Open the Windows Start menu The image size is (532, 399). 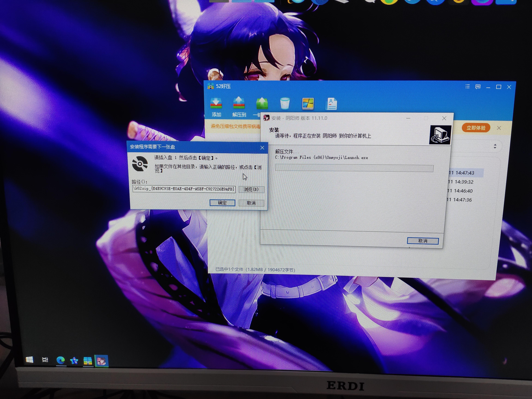29,360
